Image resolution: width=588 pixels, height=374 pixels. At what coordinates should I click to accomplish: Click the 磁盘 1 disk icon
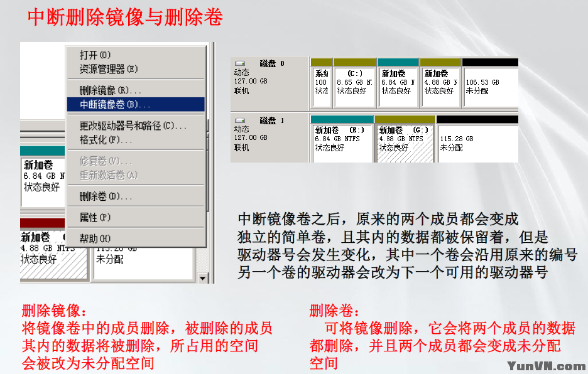(x=240, y=120)
